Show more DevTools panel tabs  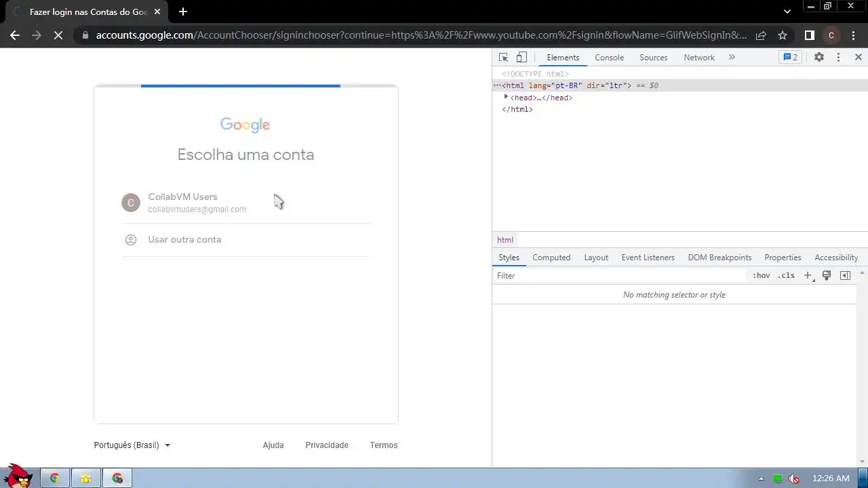tap(732, 58)
